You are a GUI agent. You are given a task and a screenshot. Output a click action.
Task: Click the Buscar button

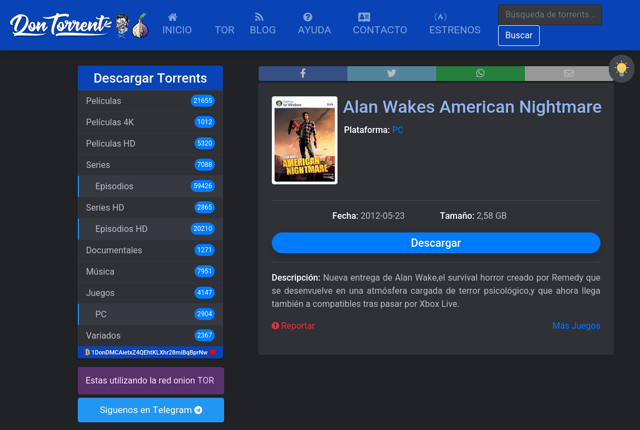click(519, 35)
